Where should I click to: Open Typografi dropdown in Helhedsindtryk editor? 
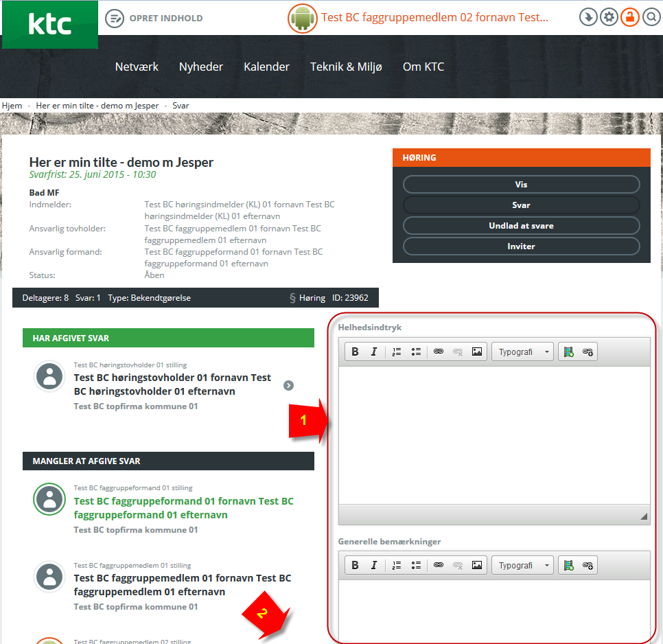coord(522,352)
